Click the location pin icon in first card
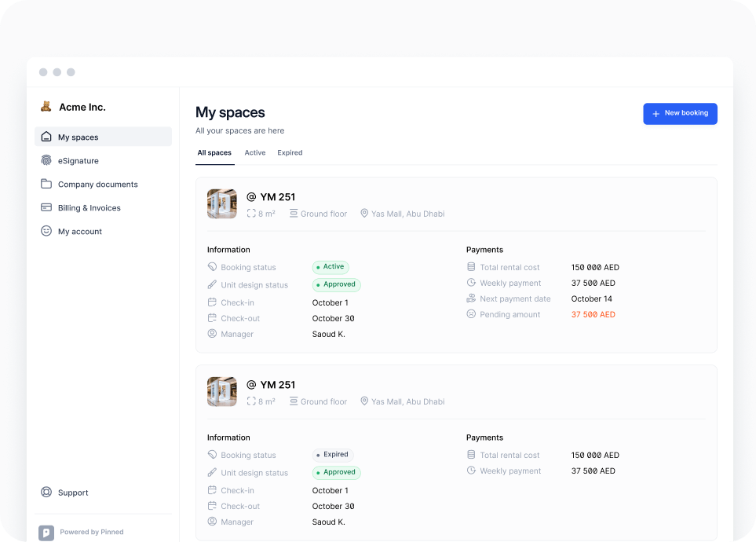Screen dimensions: 756x542 (x=364, y=214)
